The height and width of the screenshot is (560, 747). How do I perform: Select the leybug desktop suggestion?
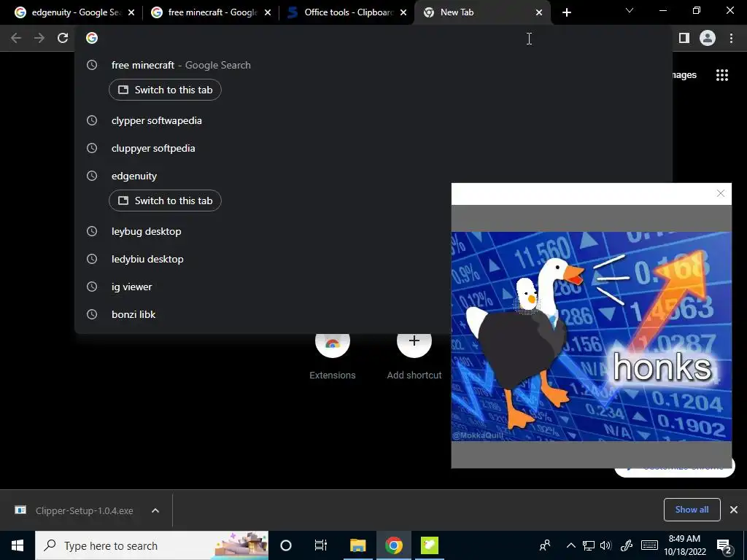pos(263,231)
